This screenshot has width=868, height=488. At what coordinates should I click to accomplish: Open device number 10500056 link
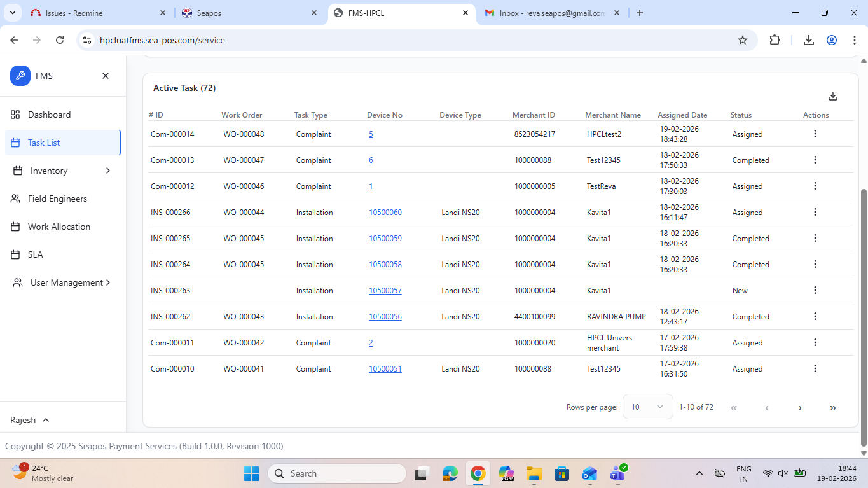click(385, 317)
